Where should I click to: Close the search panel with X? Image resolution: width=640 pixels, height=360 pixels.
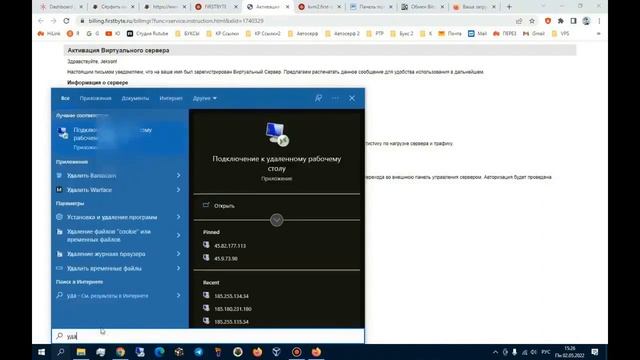tap(352, 98)
